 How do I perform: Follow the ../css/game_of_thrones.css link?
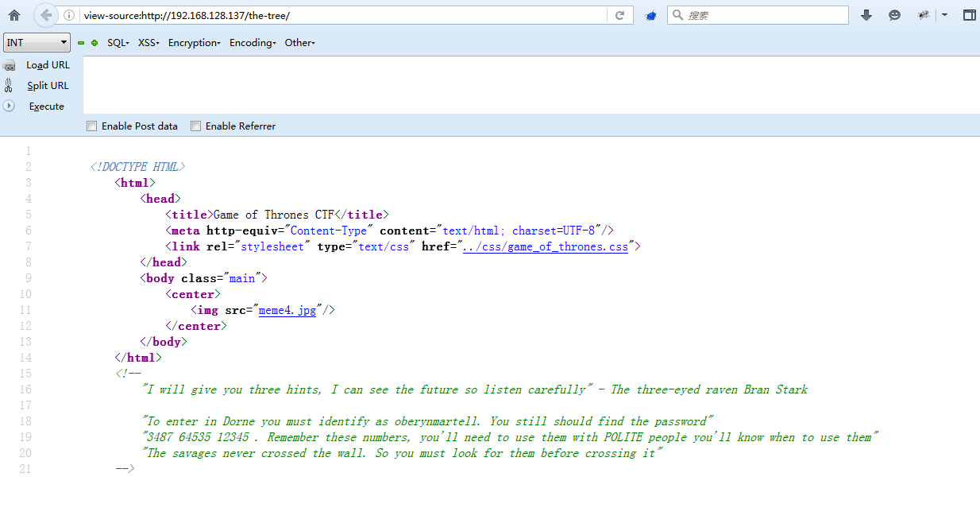tap(546, 246)
